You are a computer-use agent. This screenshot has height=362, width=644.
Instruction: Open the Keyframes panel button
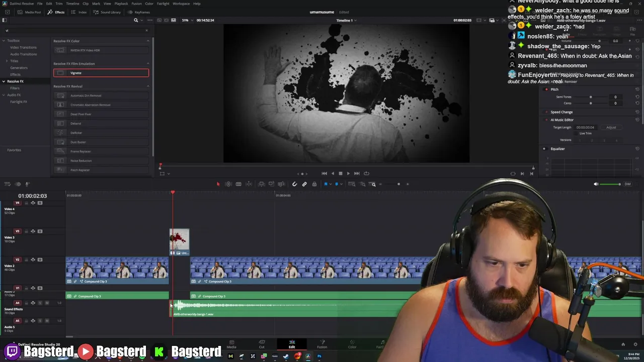[139, 12]
